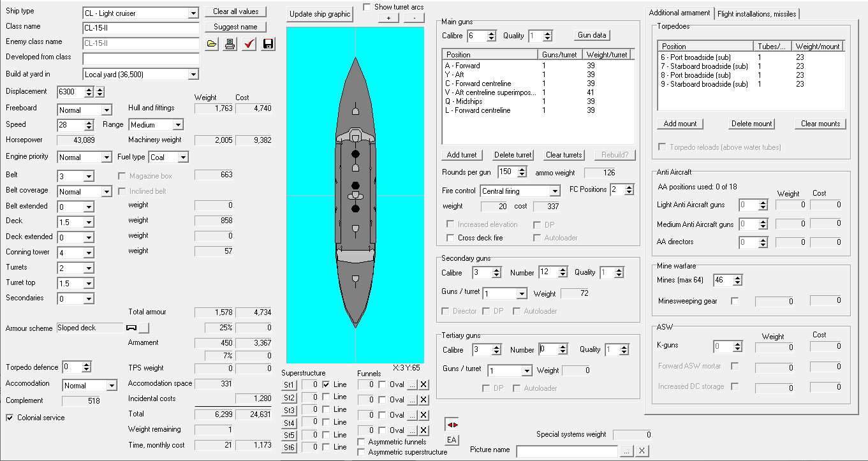
Task: Expand the Fire control dropdown
Action: tap(554, 191)
